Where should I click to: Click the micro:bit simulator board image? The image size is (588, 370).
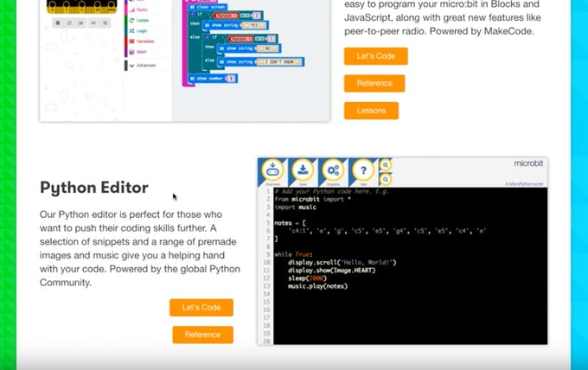coord(82,6)
